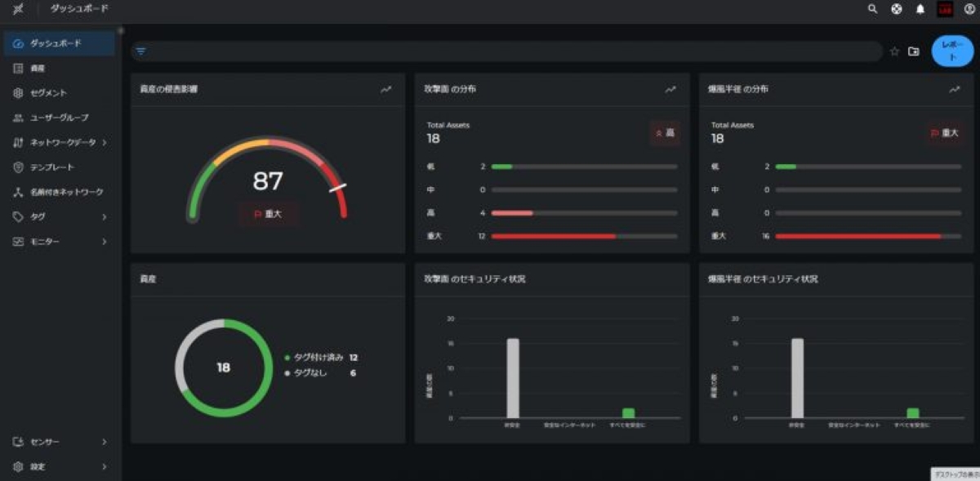Click the tall grey bar in 攻撃面のセキュリティ状況 chart
This screenshot has width=980, height=481.
(x=513, y=378)
